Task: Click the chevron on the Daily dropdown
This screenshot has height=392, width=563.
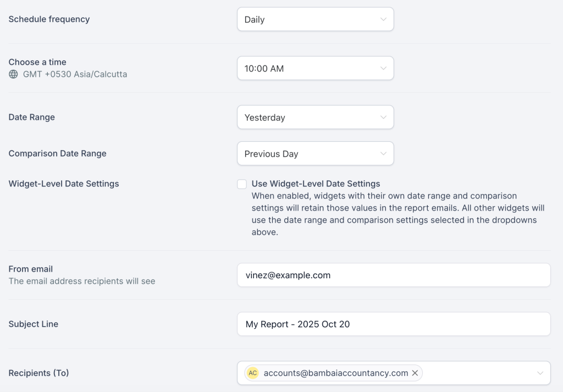Action: pyautogui.click(x=384, y=19)
